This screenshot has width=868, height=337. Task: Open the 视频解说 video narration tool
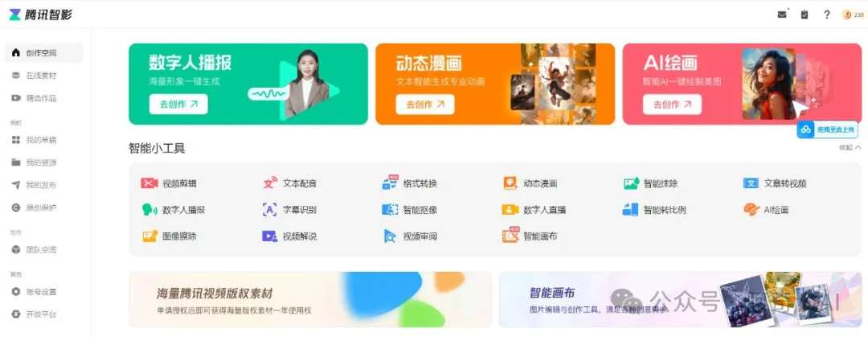[289, 236]
